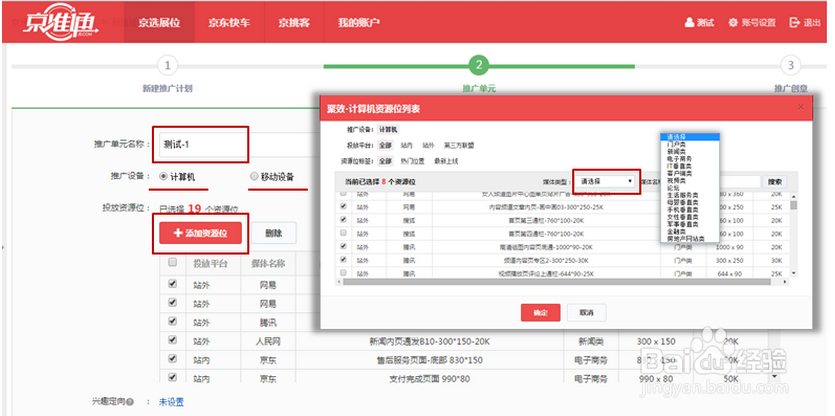The image size is (835, 416).
Task: Click step 2 推广单元 circle
Action: (479, 66)
